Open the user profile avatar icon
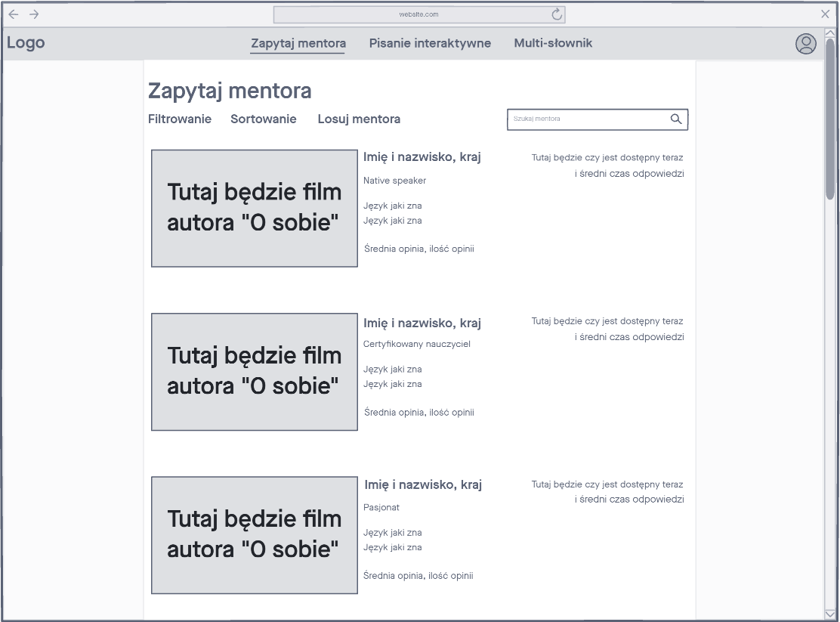 pos(805,44)
